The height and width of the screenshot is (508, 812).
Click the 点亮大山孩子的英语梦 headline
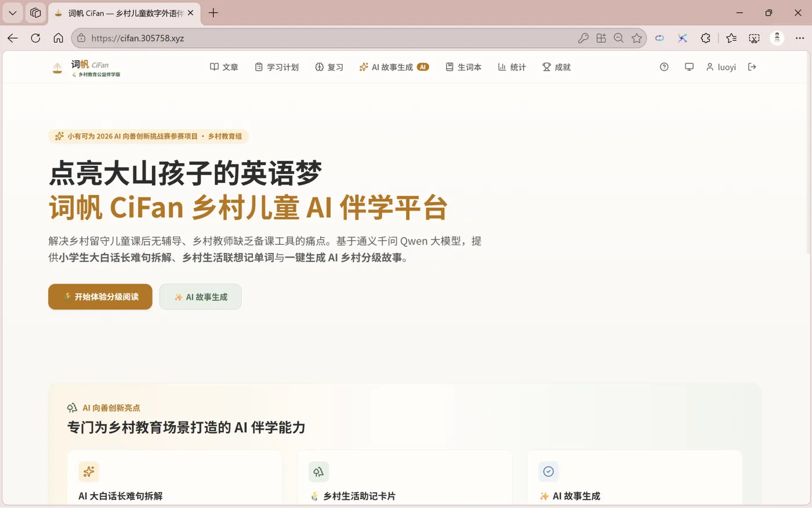coord(185,173)
